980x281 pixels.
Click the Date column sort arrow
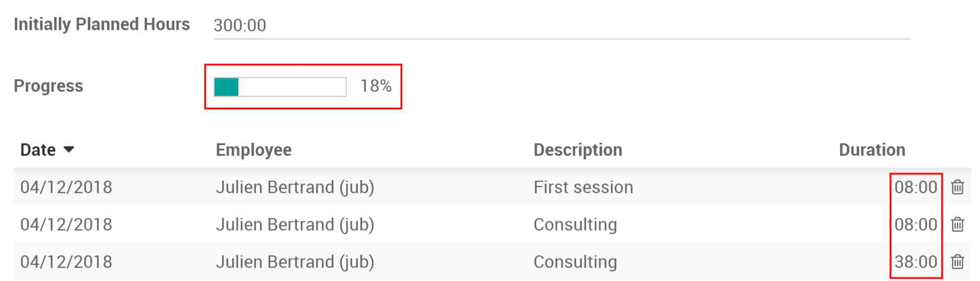click(x=69, y=149)
